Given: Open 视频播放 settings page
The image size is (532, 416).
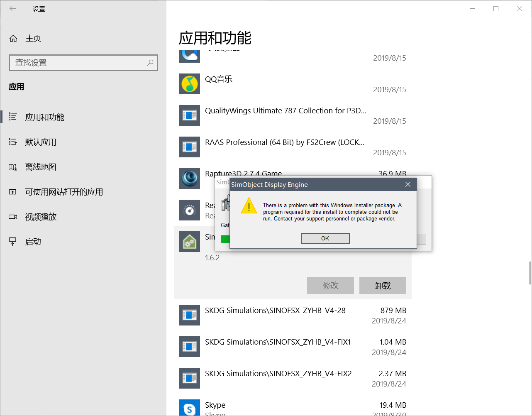Looking at the screenshot, I should (x=41, y=217).
